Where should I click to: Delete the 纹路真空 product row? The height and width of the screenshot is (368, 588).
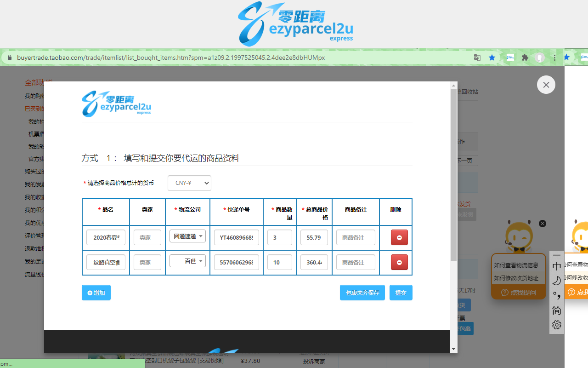(x=399, y=262)
